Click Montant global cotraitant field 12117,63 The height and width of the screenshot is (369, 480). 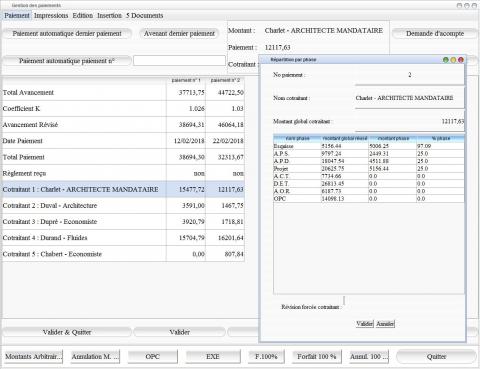coord(409,121)
